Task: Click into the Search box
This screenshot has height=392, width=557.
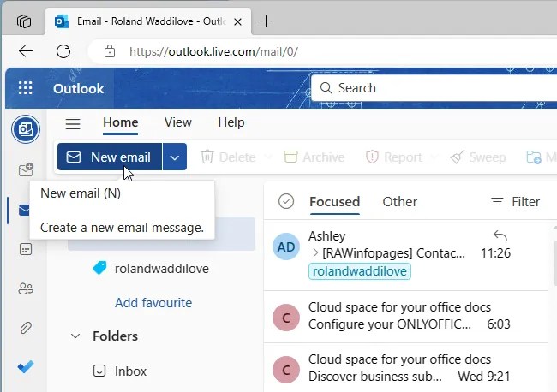Action: click(x=434, y=88)
